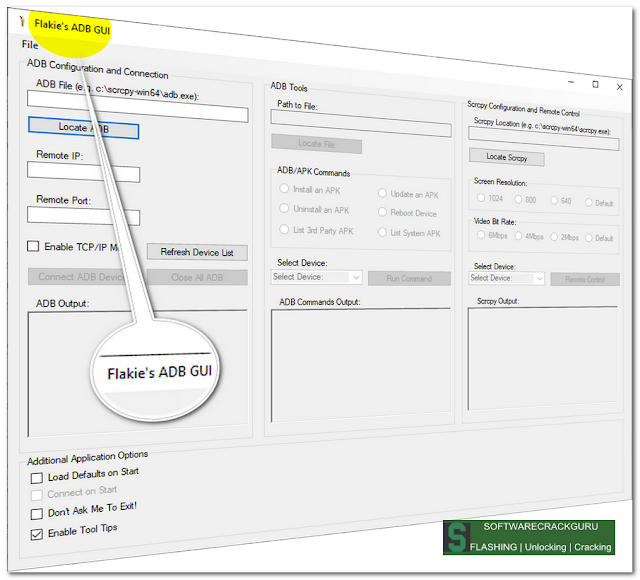Select 6Mbps video bit rate
The height and width of the screenshot is (580, 640).
coord(481,235)
